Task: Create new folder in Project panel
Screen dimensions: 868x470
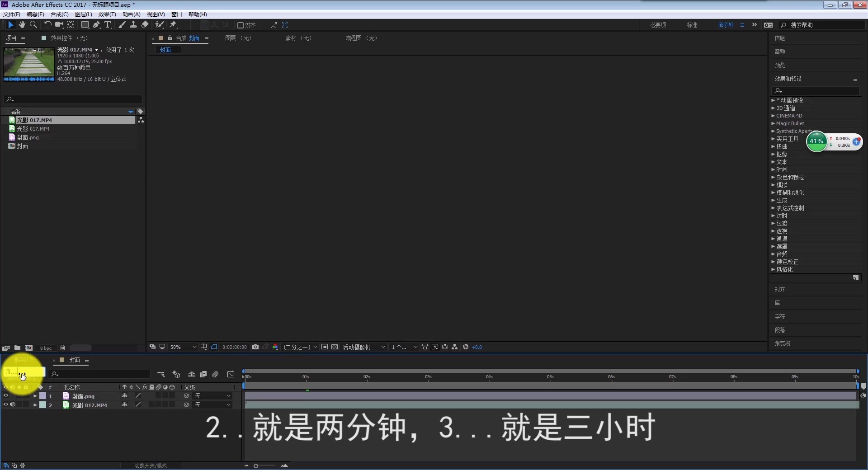Action: [17, 348]
